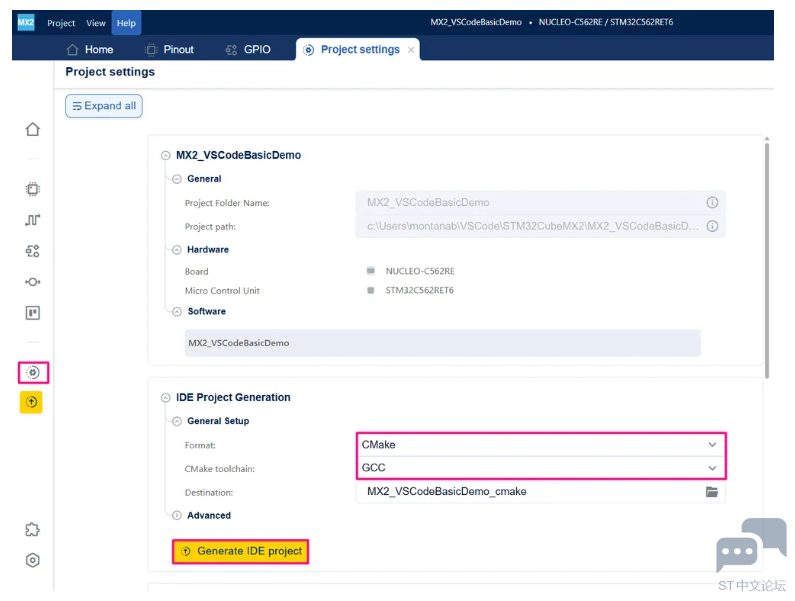This screenshot has width=795, height=601.
Task: Show info for Project path
Action: point(712,226)
